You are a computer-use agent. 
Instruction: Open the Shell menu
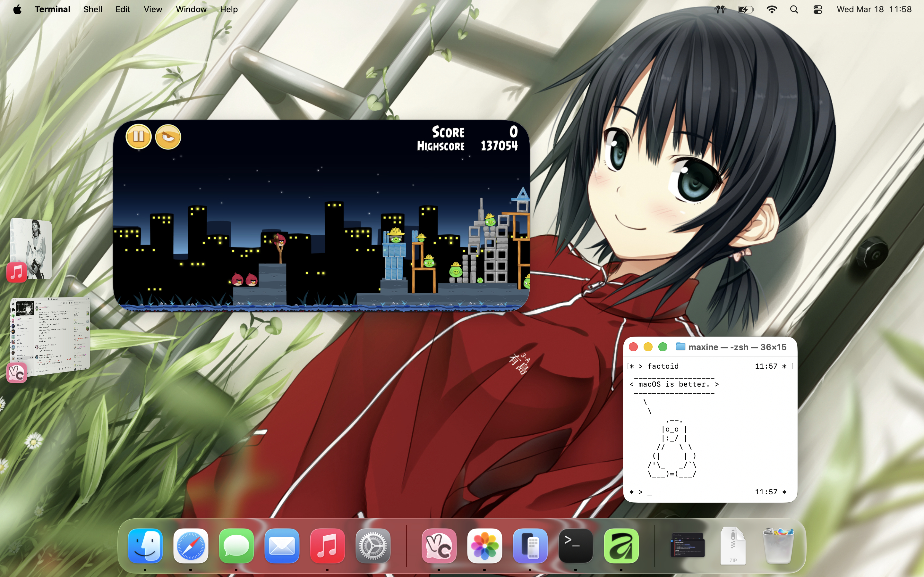(x=93, y=10)
